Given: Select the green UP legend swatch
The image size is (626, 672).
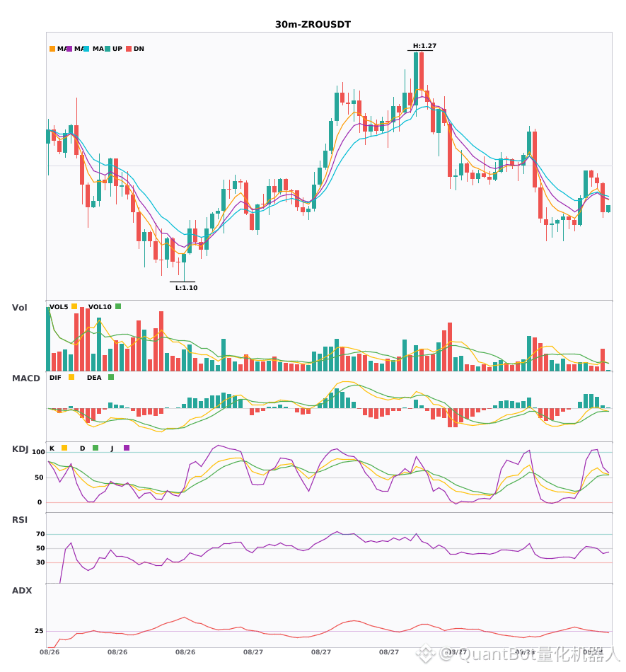Looking at the screenshot, I should (x=108, y=49).
